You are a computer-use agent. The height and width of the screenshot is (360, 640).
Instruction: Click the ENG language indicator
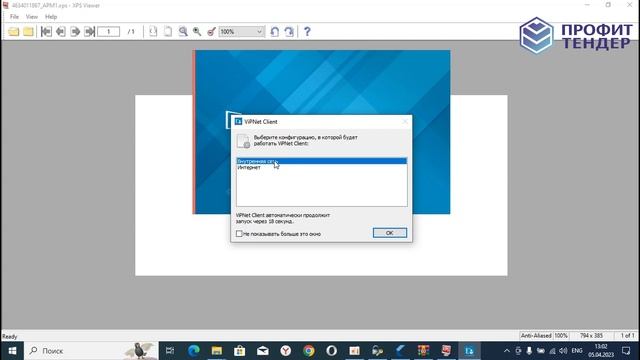pos(577,351)
